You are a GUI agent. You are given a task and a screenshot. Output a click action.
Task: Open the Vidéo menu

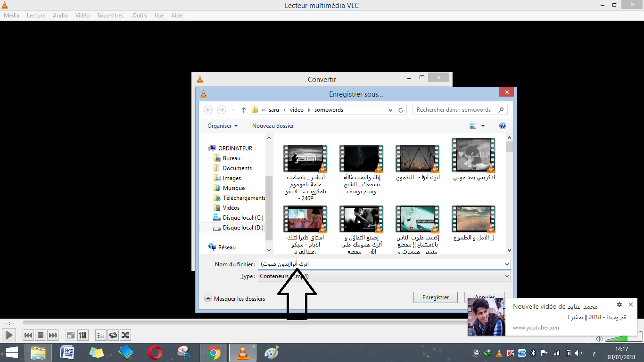82,16
